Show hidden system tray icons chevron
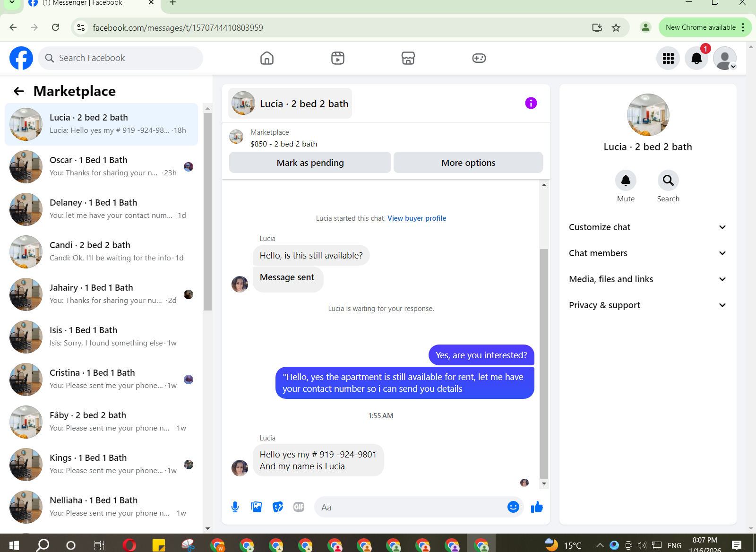This screenshot has height=552, width=756. coord(600,545)
